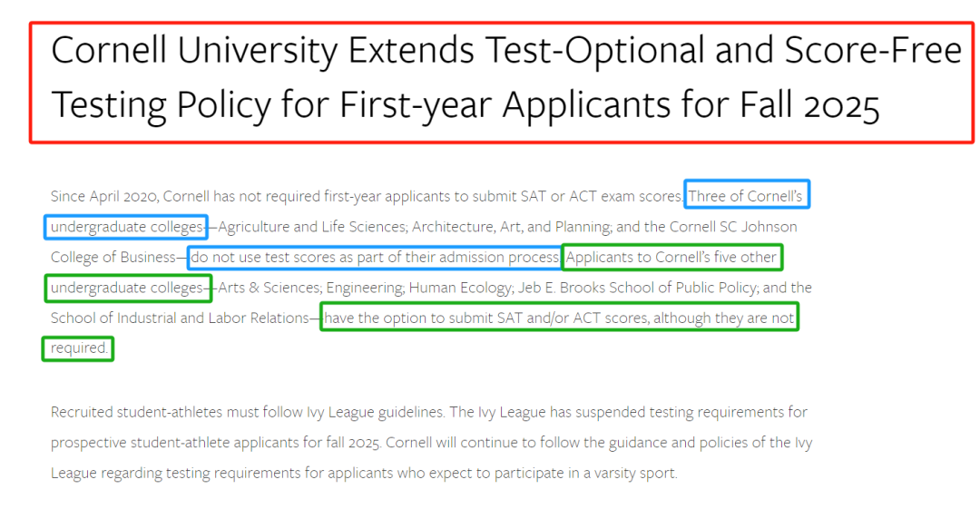Select the green-boxed word 'required.'
The image size is (980, 509).
click(78, 348)
